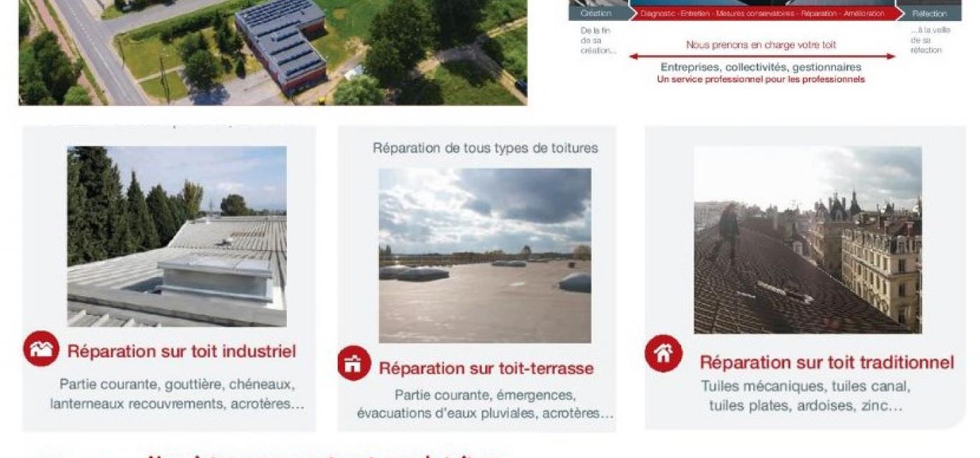Click the red Diagnostic-Entretien arrow band
The image size is (980, 458).
pos(762,13)
